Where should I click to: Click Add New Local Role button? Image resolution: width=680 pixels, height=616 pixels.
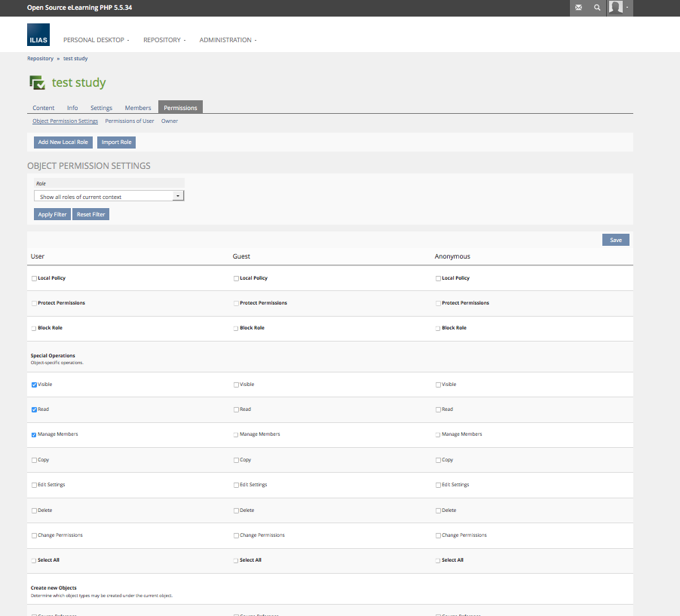coord(63,142)
